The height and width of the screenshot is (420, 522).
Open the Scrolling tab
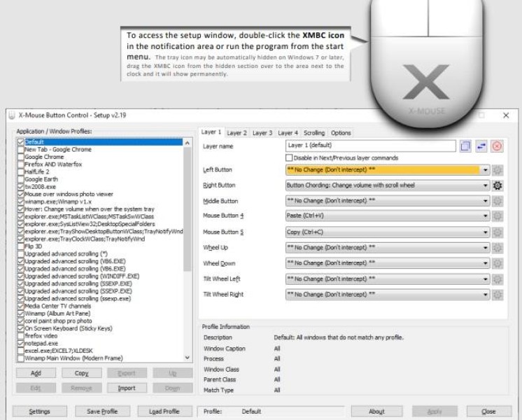[x=314, y=133]
